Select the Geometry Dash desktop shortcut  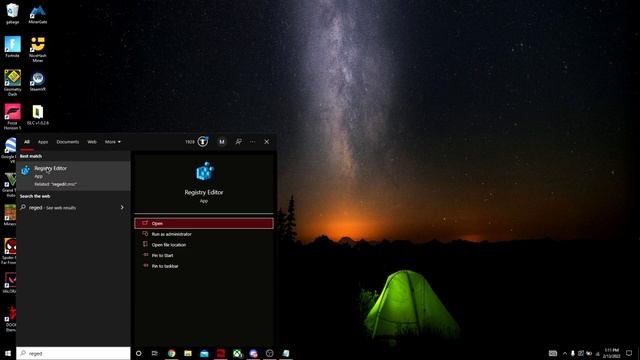(12, 83)
